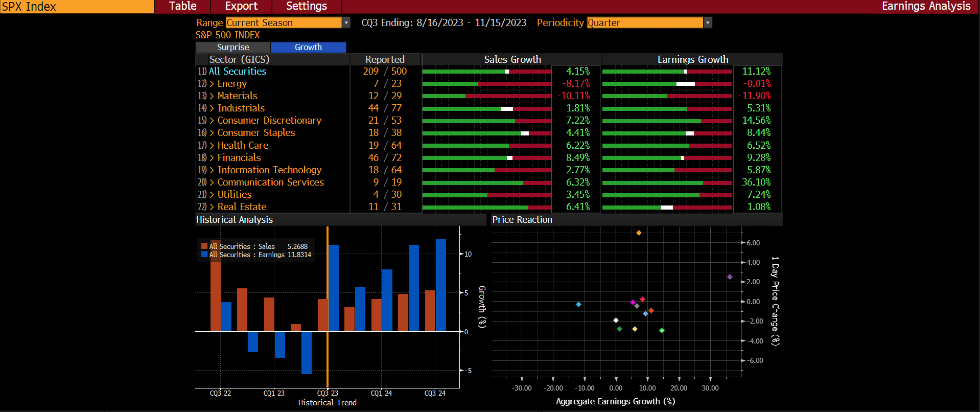Viewport: 980px width, 412px height.
Task: Click the orange diamond near 6.00 price change
Action: tap(639, 233)
